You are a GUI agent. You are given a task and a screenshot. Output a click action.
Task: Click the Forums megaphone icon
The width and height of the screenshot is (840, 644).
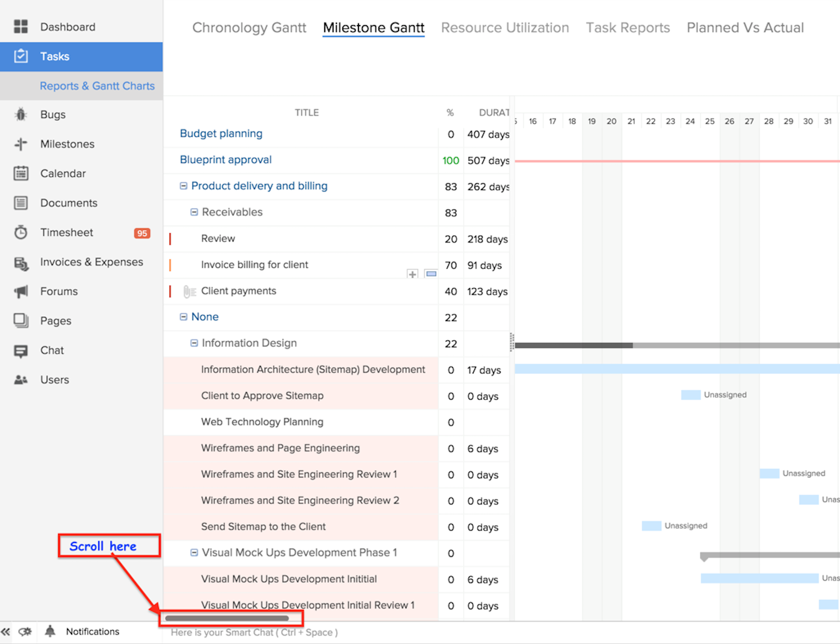click(19, 291)
